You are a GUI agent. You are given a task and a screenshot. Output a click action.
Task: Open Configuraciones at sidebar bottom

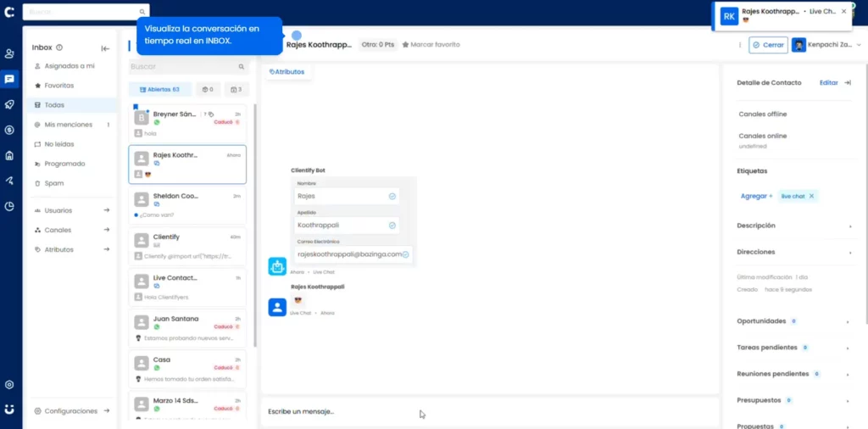click(72, 411)
